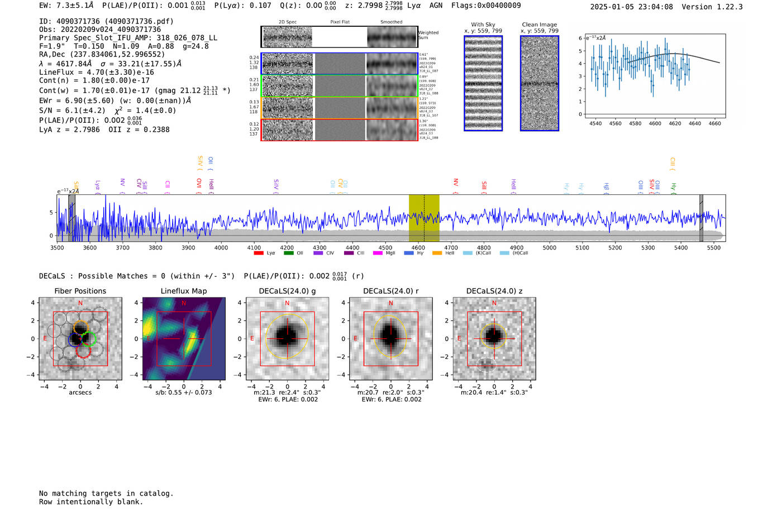Open the Fiber Positions cutout image
The height and width of the screenshot is (532, 782).
80,339
